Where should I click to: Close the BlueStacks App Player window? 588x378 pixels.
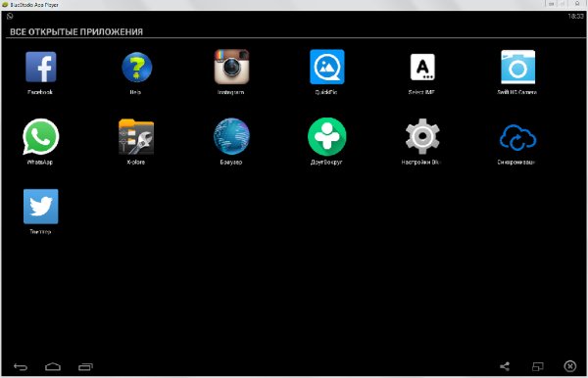click(577, 4)
